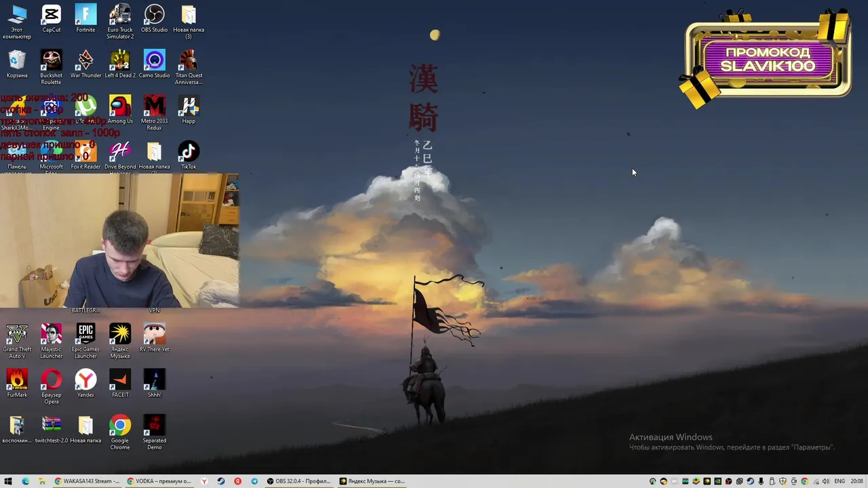Select the Fortnite desktop shortcut

(85, 19)
